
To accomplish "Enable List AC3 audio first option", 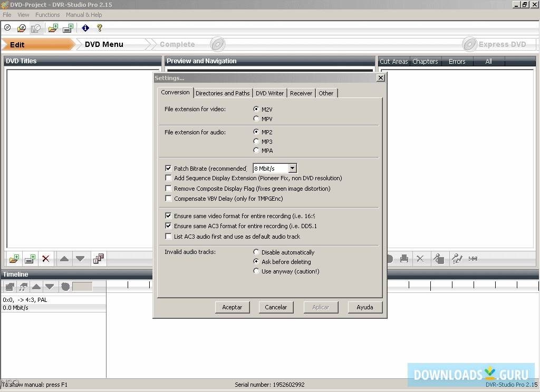I will (x=168, y=237).
